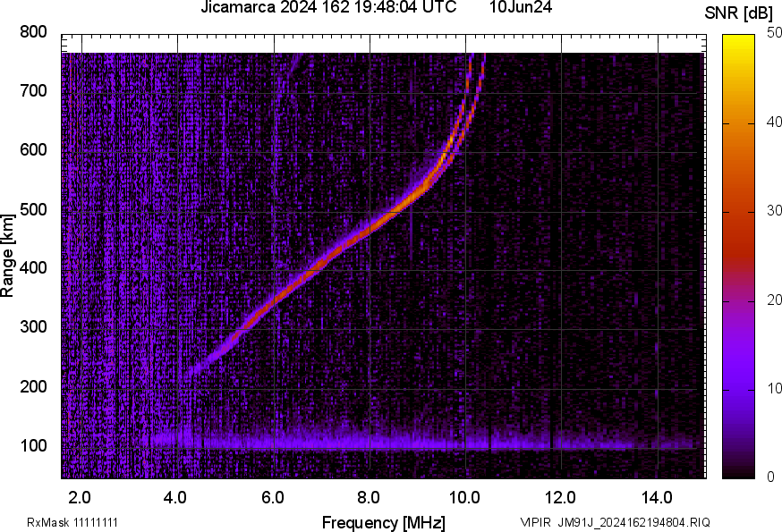
Task: Click the 'SNR [dB]' colorbar title
Action: [738, 13]
